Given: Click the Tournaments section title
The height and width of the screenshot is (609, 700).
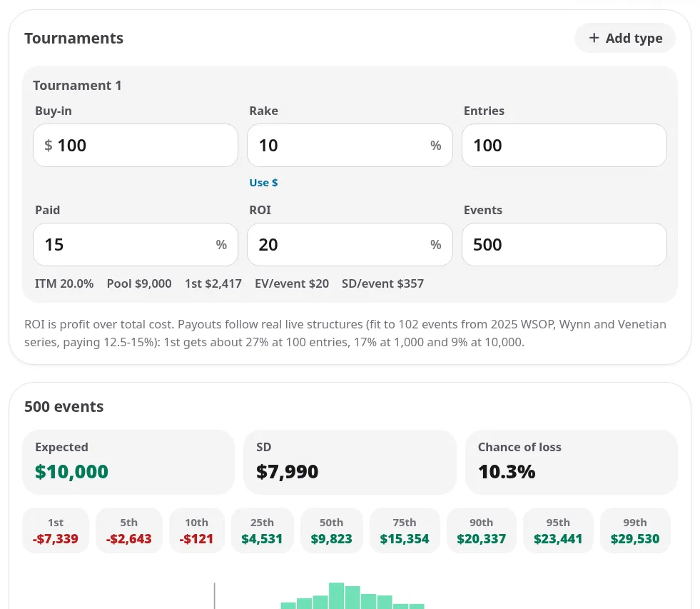Looking at the screenshot, I should [x=73, y=39].
